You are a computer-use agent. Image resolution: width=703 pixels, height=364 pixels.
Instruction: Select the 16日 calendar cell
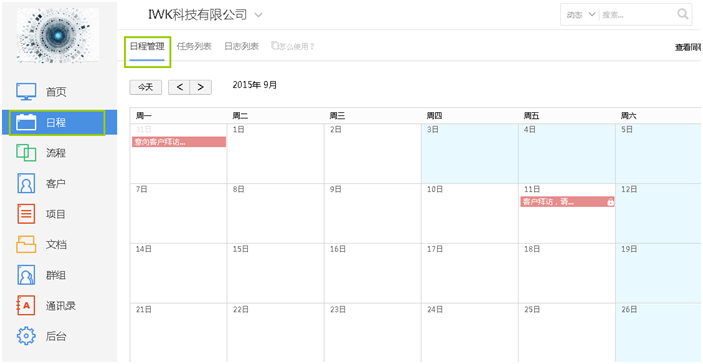(x=373, y=273)
